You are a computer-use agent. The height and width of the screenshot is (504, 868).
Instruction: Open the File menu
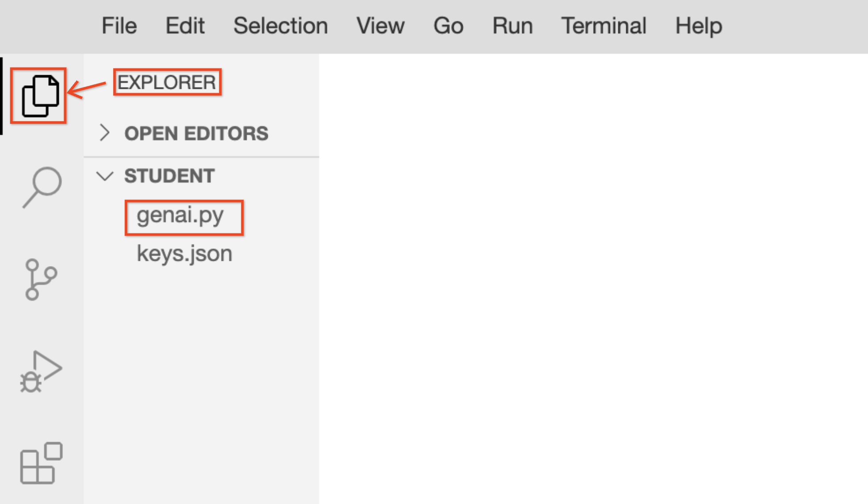coord(119,26)
